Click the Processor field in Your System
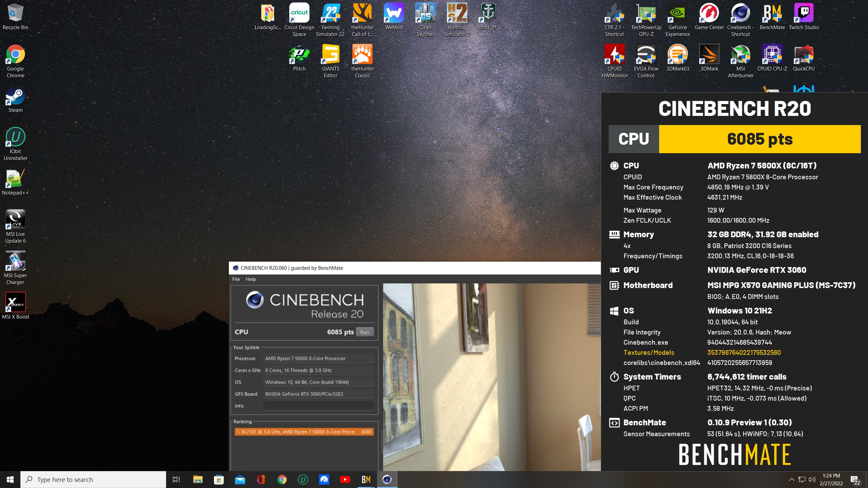868x488 pixels. coord(318,358)
